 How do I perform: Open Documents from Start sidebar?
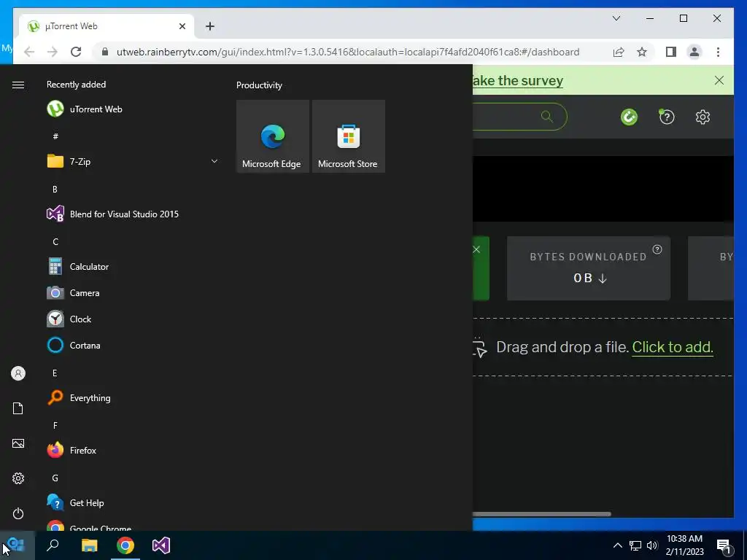[18, 408]
